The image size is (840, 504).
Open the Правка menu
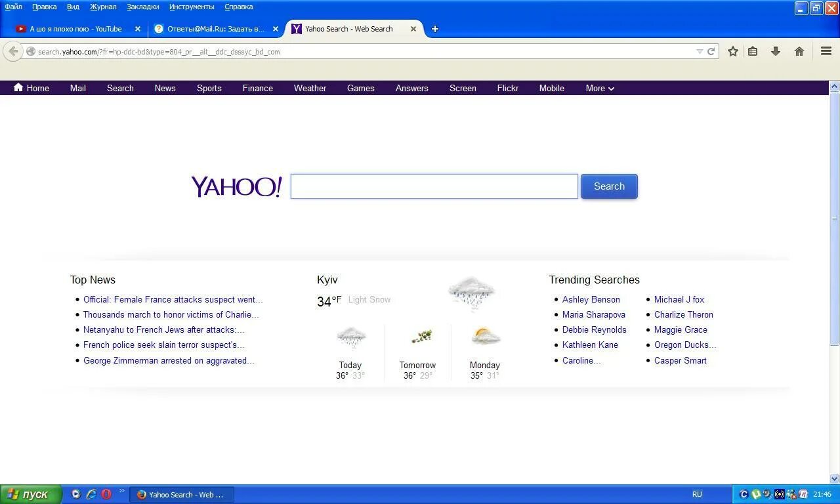44,7
